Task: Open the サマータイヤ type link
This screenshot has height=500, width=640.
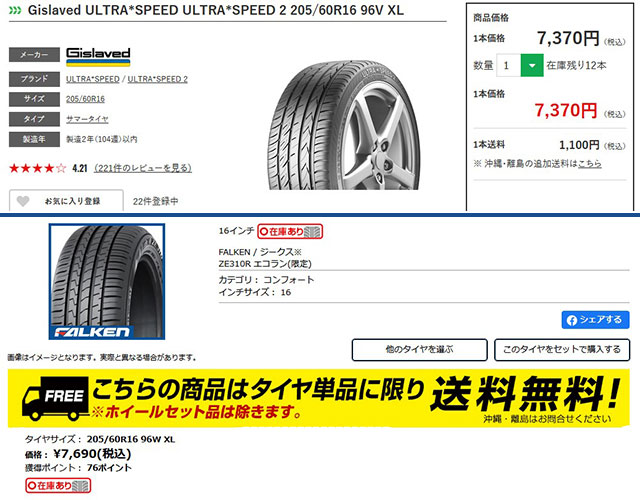Action: click(87, 119)
